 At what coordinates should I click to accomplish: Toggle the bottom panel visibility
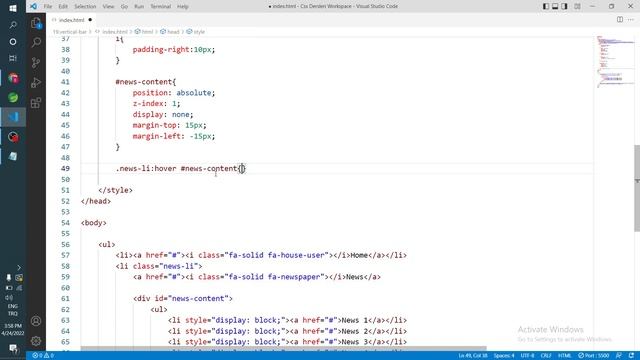coord(555,6)
